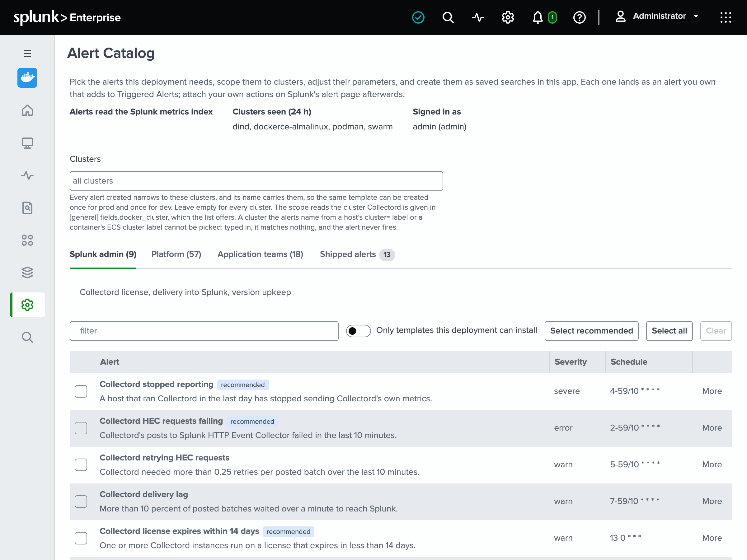Switch to the Splunk admin (9) tab
747x560 pixels.
pos(103,254)
